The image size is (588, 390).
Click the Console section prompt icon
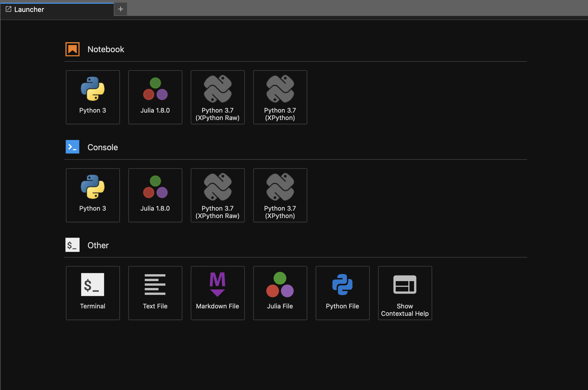coord(73,147)
